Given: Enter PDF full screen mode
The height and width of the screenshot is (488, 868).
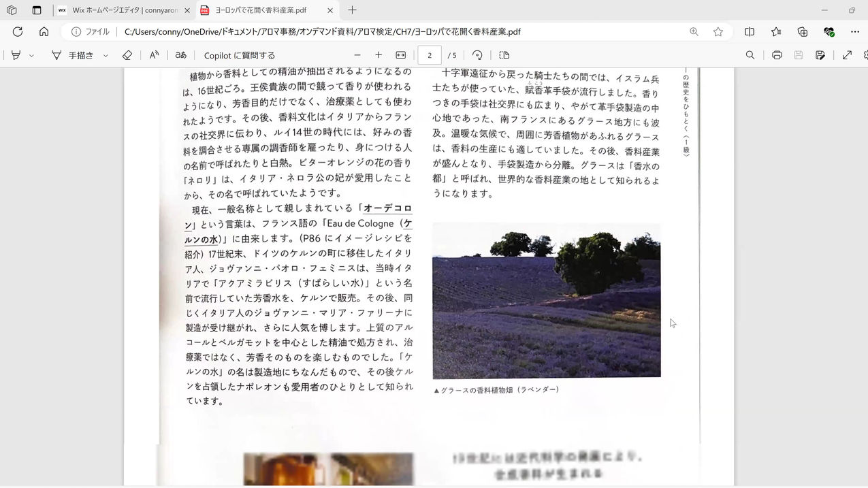Looking at the screenshot, I should coord(847,55).
